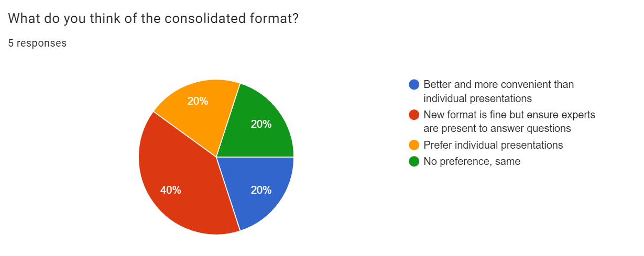644x256 pixels.
Task: Click the red legend dot
Action: (x=414, y=115)
